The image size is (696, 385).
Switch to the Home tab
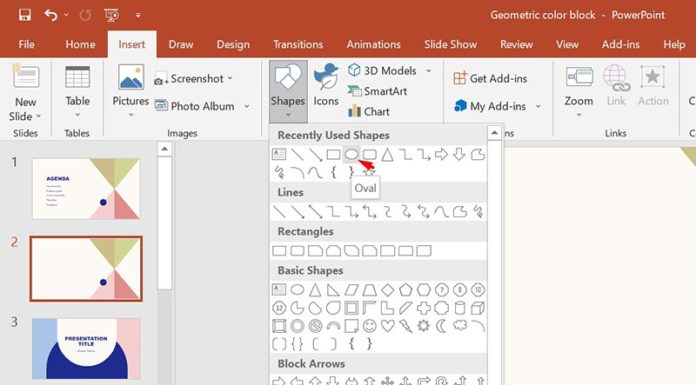pyautogui.click(x=80, y=44)
